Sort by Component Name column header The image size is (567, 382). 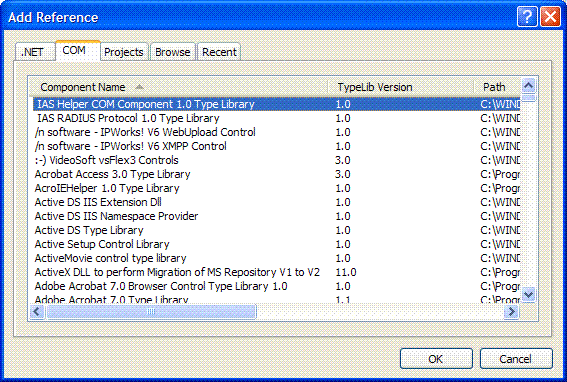tap(179, 87)
